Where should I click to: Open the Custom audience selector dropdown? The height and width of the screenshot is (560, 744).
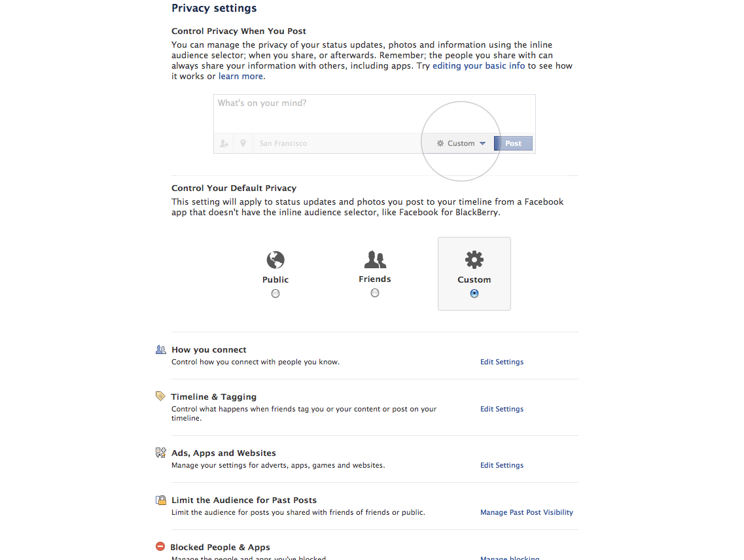click(461, 143)
